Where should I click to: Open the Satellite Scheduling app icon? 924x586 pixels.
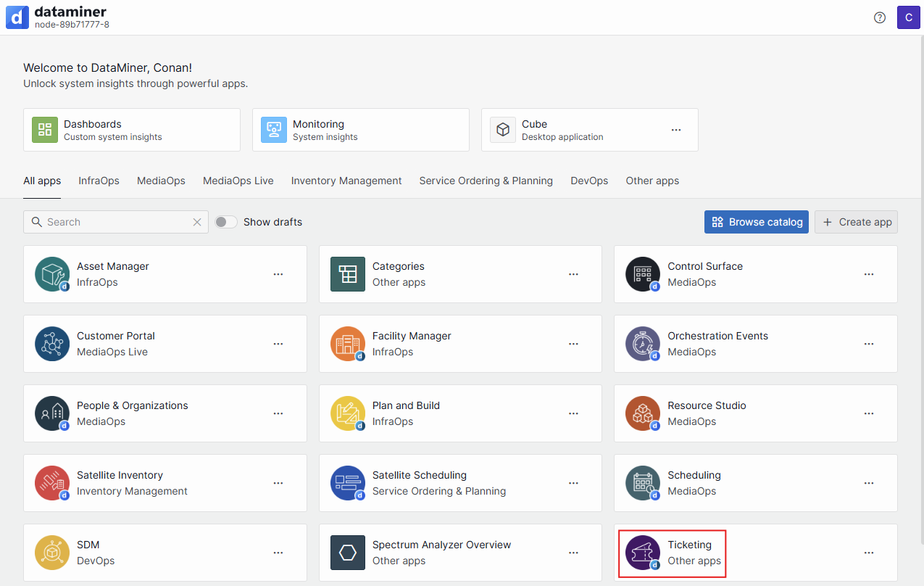[x=348, y=483]
